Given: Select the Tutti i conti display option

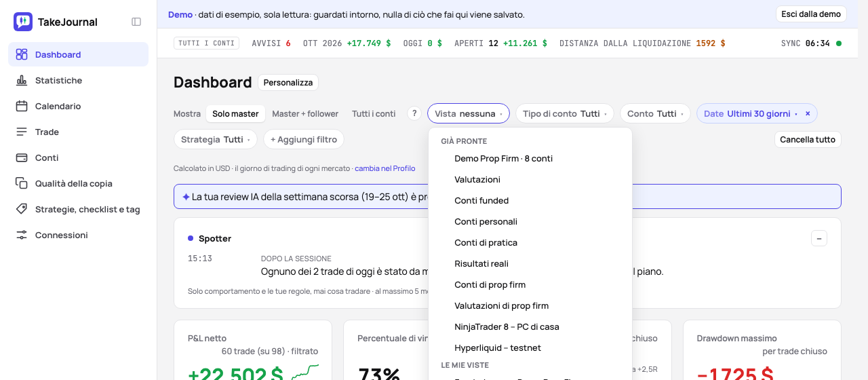Looking at the screenshot, I should coord(374,113).
